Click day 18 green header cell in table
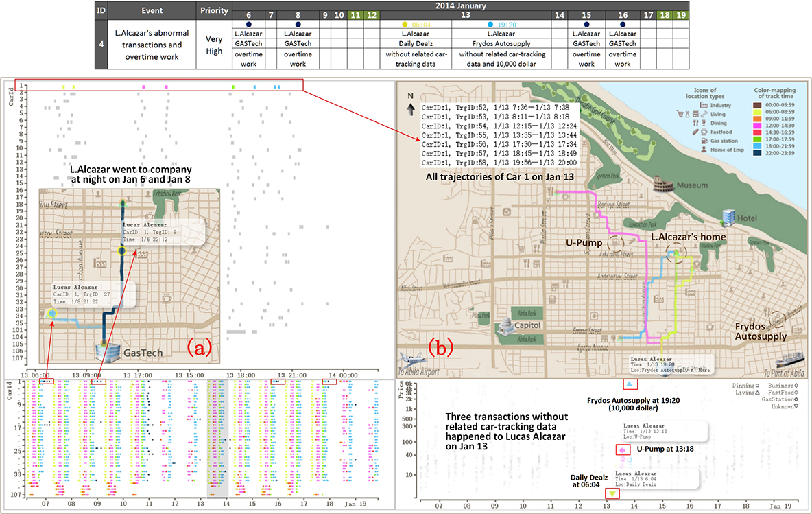Screen dimensions: 812x514 coord(665,15)
